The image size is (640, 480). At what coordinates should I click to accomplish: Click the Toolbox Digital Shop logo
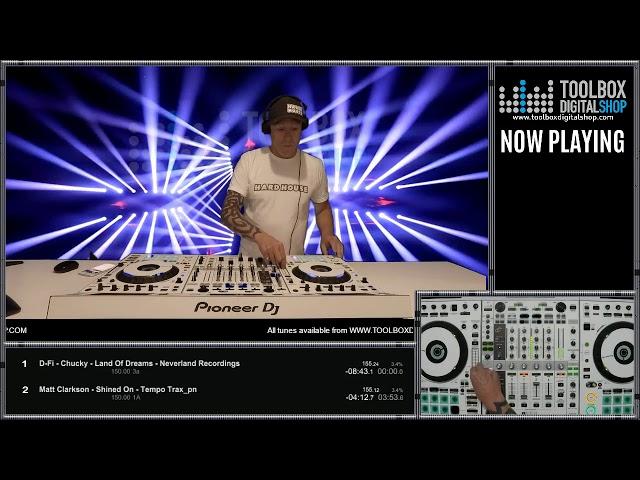562,96
